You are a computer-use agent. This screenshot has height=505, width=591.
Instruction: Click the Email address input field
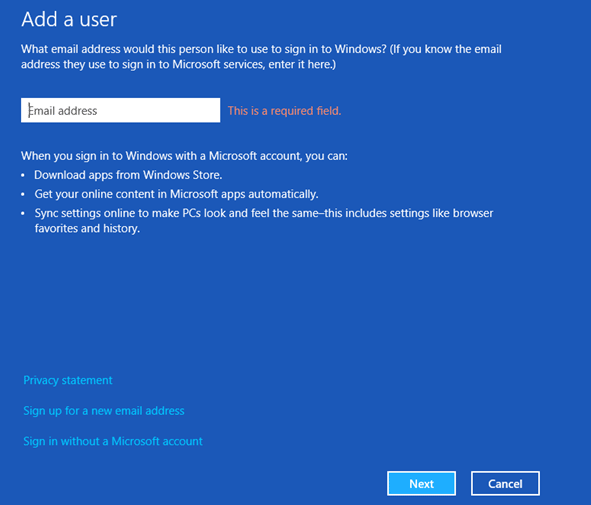(x=120, y=110)
